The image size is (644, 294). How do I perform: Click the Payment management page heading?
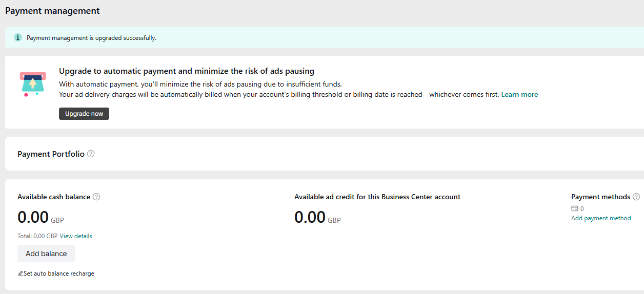click(52, 11)
